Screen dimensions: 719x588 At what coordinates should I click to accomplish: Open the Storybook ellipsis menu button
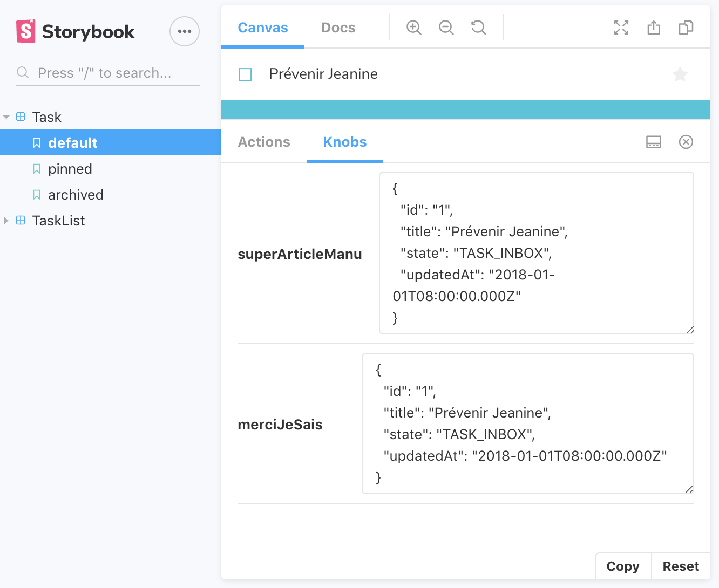(185, 31)
